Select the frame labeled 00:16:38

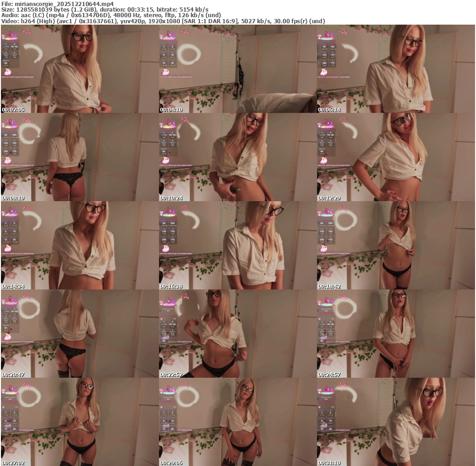(238, 245)
